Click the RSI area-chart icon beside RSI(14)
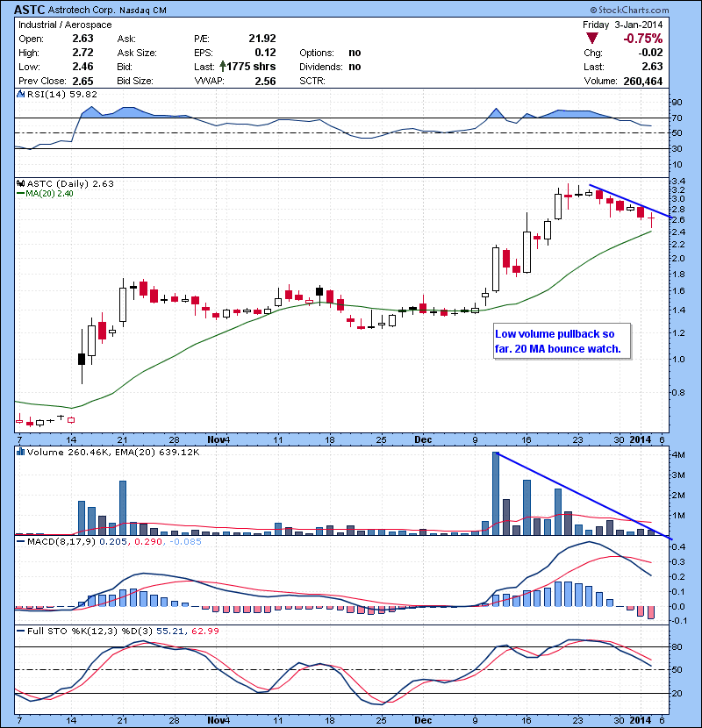 click(x=20, y=94)
